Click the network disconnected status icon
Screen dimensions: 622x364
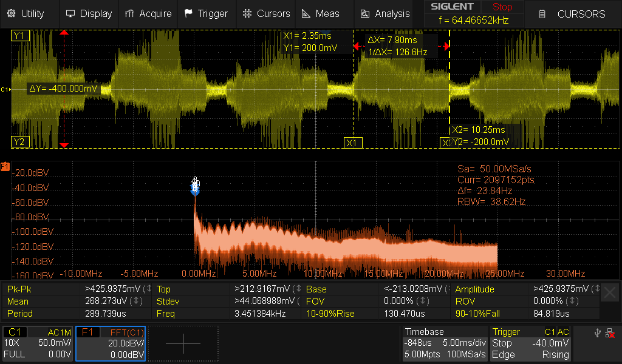pos(610,333)
